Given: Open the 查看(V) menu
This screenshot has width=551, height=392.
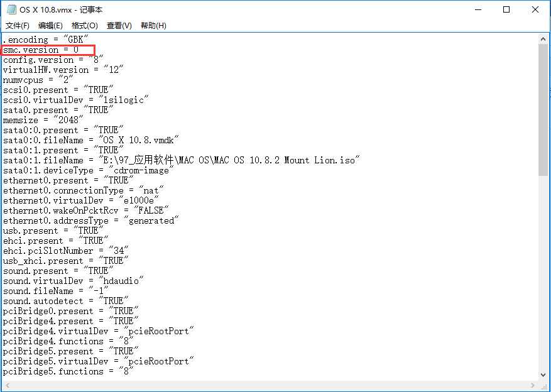Looking at the screenshot, I should [x=119, y=26].
